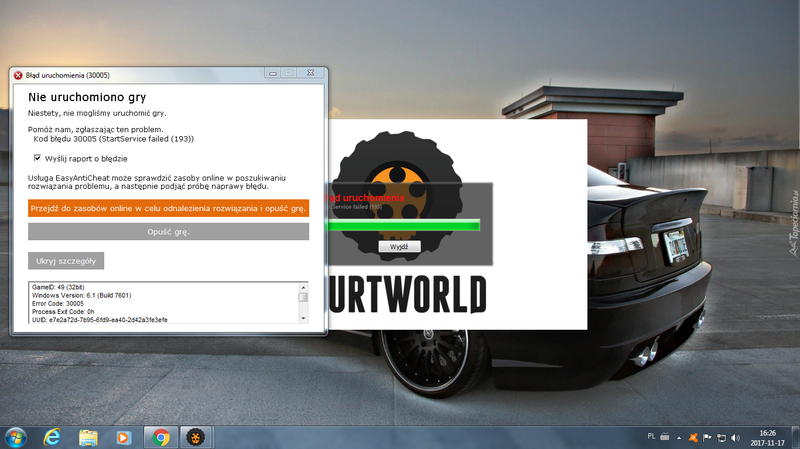Open the volume speaker tray icon

pos(735,437)
